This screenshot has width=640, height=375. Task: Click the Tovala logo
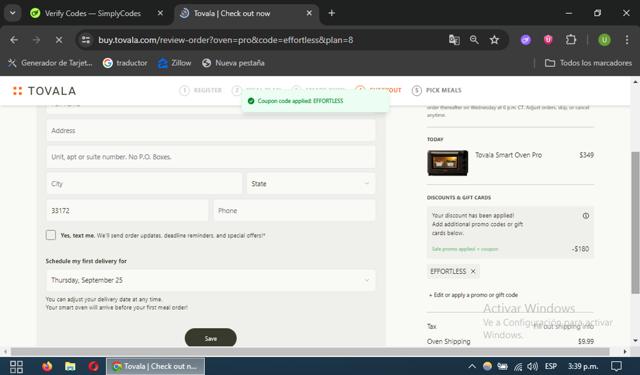point(44,91)
